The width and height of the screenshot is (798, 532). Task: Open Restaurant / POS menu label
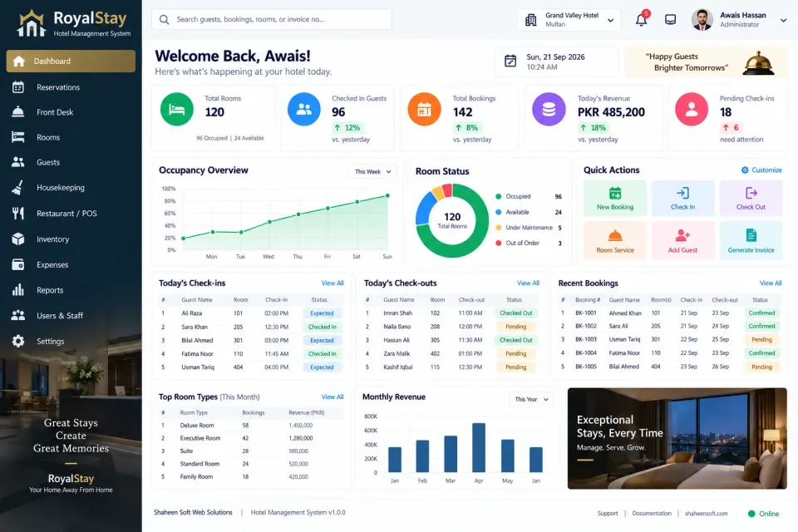coord(66,214)
